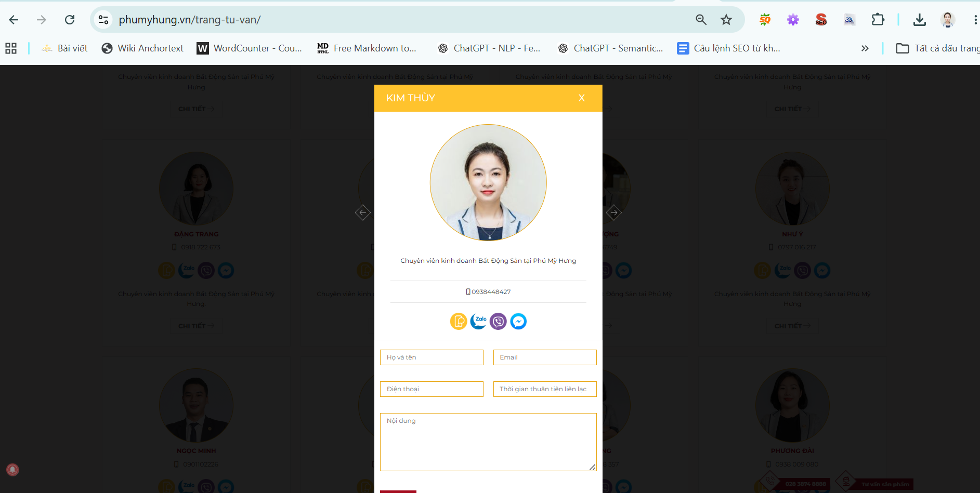Focus the Điện thoại field
The image size is (980, 493).
coord(432,389)
